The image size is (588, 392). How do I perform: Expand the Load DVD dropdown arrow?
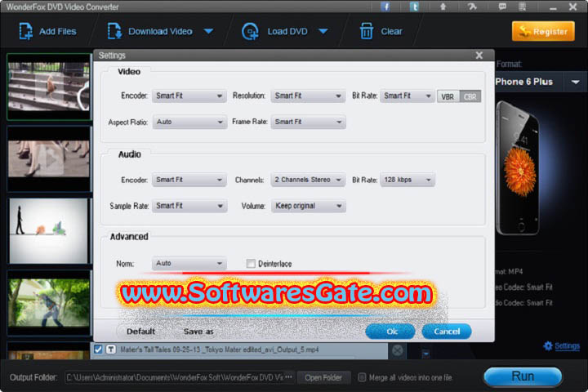323,31
